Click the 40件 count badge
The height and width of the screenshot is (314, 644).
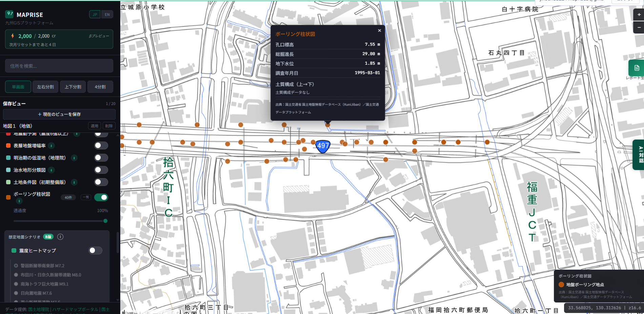tap(68, 197)
